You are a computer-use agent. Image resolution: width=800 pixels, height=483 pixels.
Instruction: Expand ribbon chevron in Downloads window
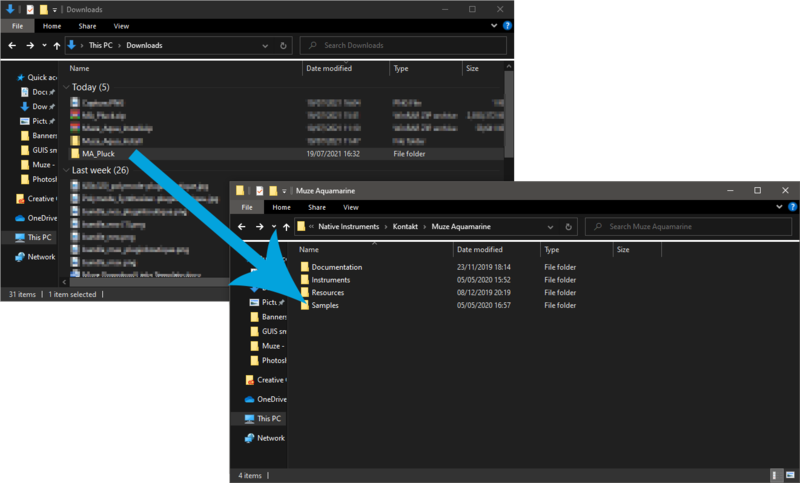[x=495, y=25]
